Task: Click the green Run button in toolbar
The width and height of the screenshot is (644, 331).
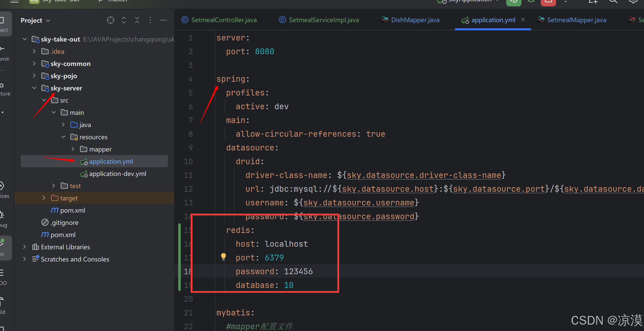Action: point(514,2)
